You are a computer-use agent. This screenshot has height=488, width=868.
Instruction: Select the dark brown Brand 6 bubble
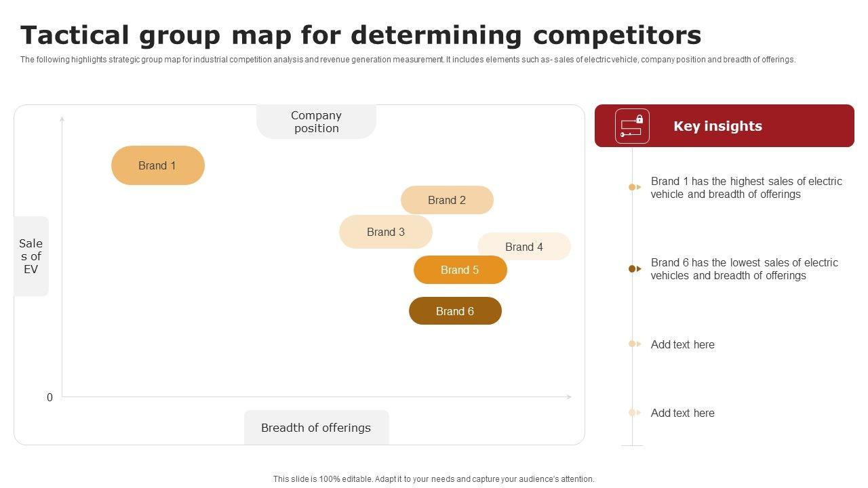455,311
